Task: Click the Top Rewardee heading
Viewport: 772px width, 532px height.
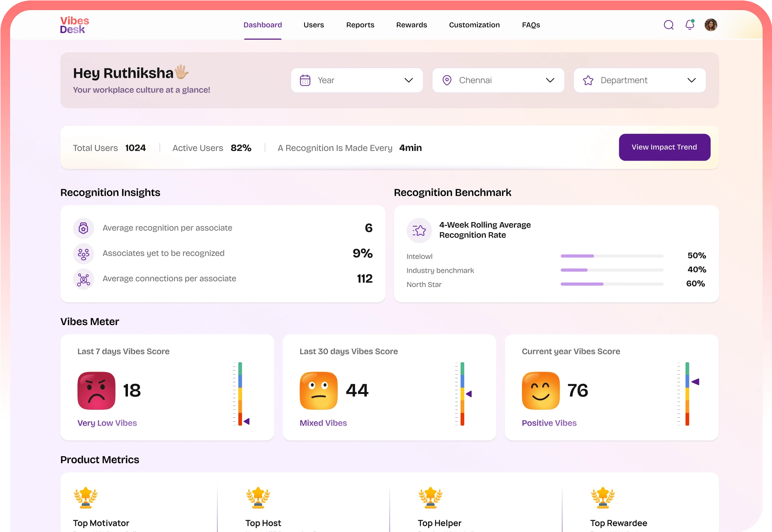Action: tap(618, 523)
